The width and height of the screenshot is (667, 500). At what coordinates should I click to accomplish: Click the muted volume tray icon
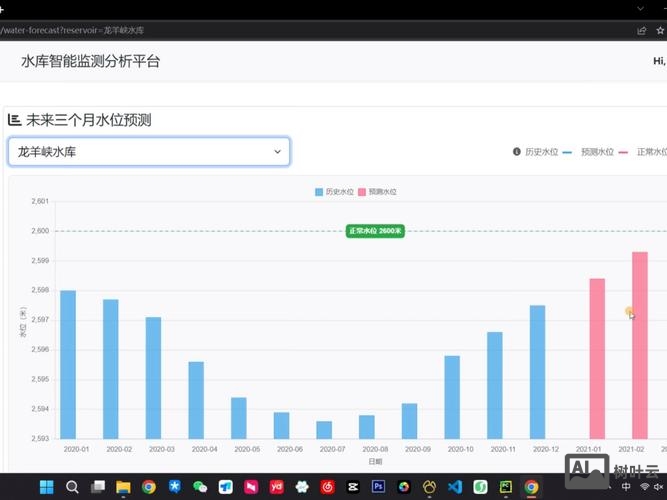pos(659,487)
